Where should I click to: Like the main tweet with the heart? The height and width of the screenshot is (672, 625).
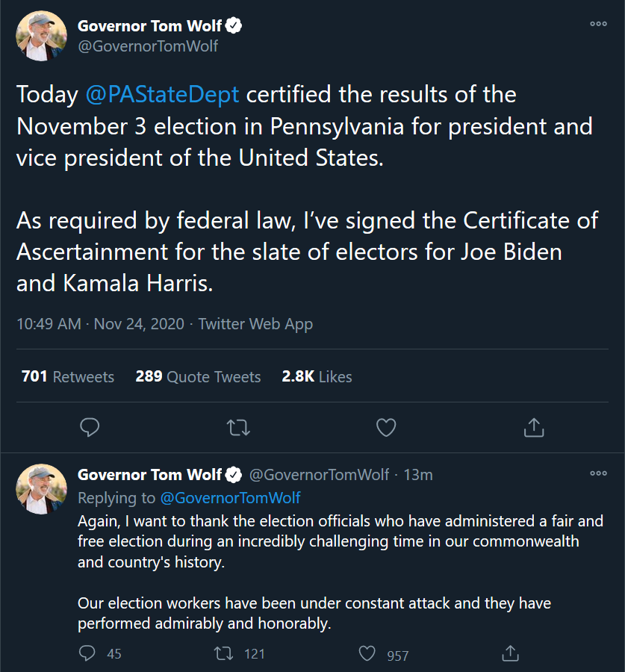coord(386,427)
